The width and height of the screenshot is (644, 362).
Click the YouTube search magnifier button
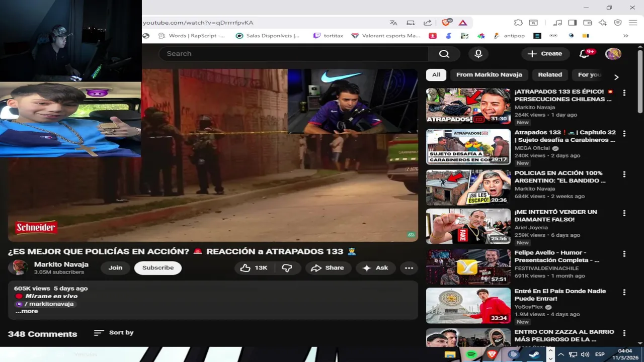point(444,54)
